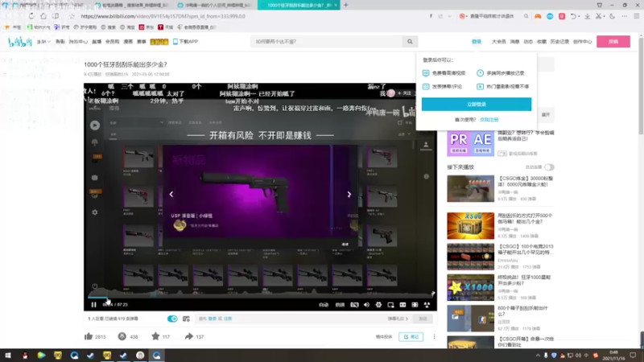Click the previous arrow on the in-video item carousel

(171, 194)
